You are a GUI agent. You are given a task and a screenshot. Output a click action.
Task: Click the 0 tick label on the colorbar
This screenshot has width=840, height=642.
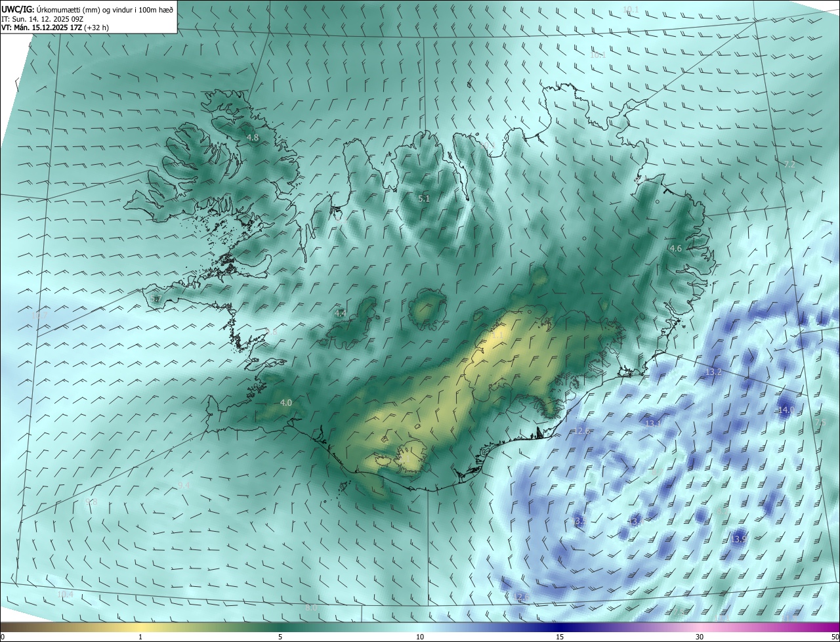(x=3, y=637)
